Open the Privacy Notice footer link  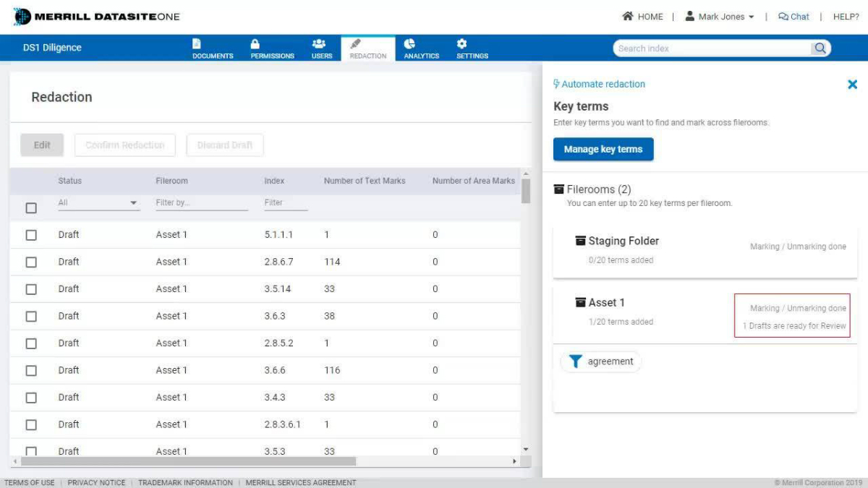click(x=96, y=482)
